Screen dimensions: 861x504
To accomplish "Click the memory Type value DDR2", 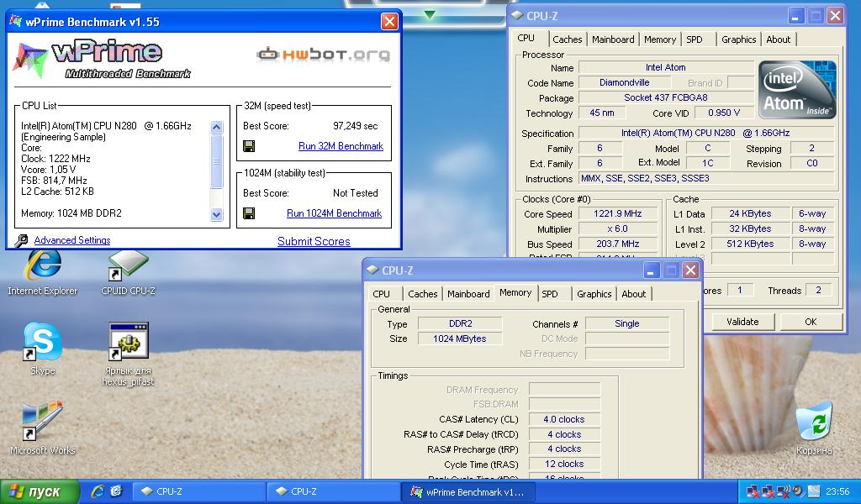I will [460, 323].
